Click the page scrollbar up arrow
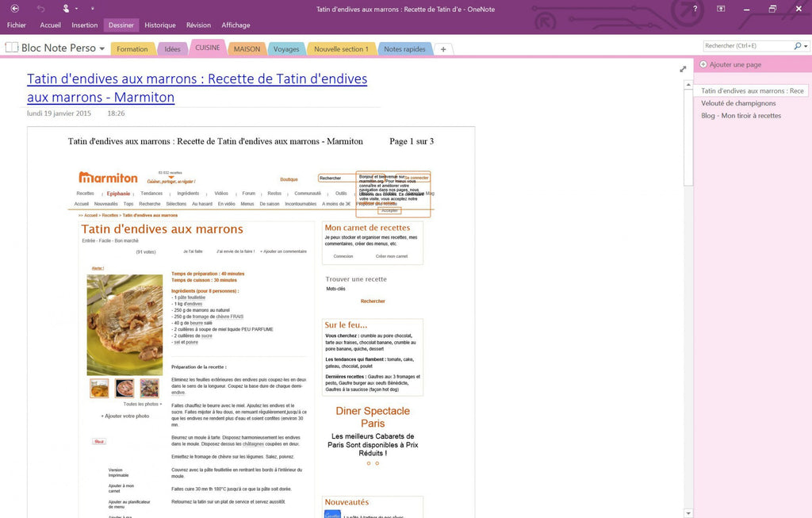 tap(688, 84)
